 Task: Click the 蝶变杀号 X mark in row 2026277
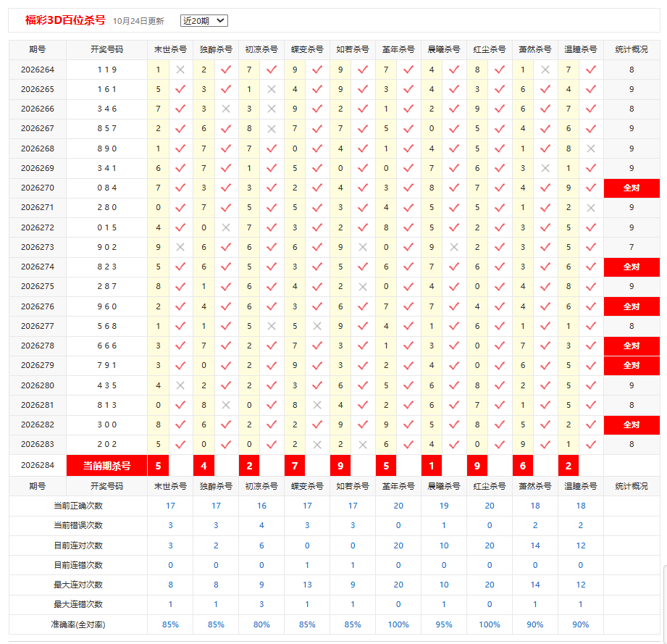click(317, 326)
